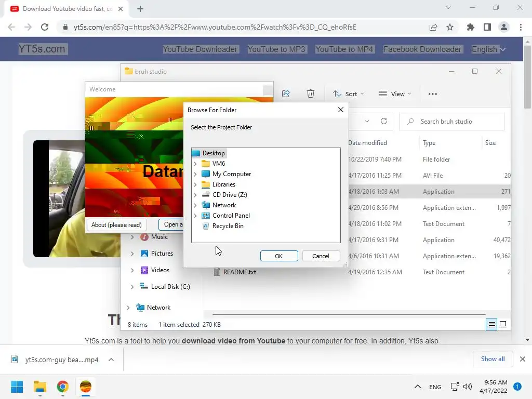Click the YT5s.com logo
The image size is (532, 399).
point(42,49)
